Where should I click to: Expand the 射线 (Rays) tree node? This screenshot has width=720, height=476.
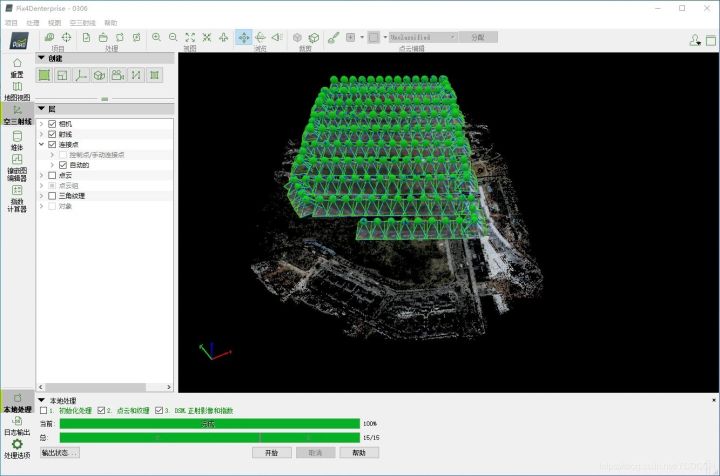tap(41, 134)
